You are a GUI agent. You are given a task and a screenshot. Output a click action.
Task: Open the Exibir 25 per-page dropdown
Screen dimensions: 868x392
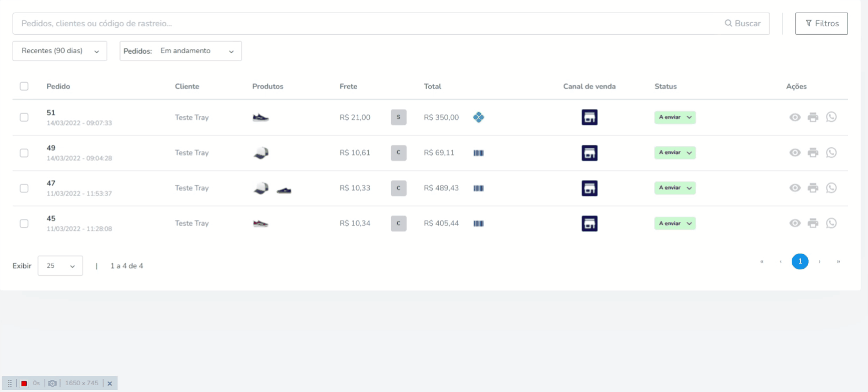tap(60, 266)
